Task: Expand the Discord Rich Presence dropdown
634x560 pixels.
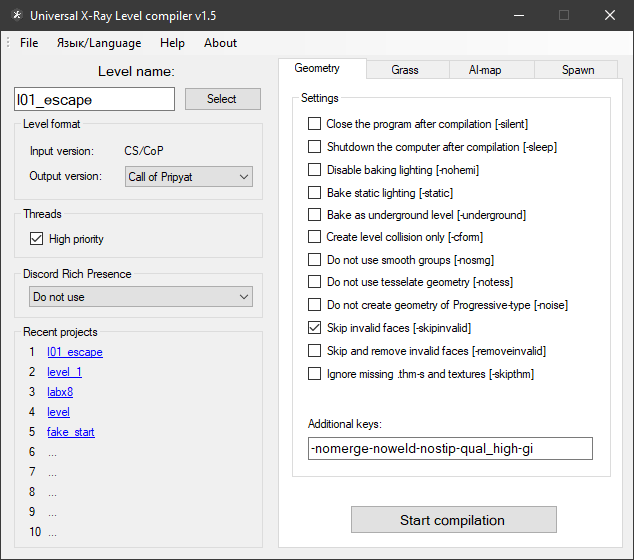Action: (139, 297)
